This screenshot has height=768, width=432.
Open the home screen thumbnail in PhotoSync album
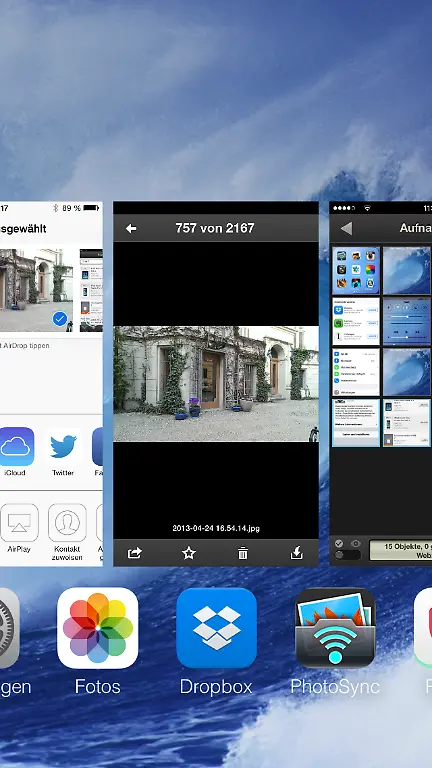pos(356,270)
